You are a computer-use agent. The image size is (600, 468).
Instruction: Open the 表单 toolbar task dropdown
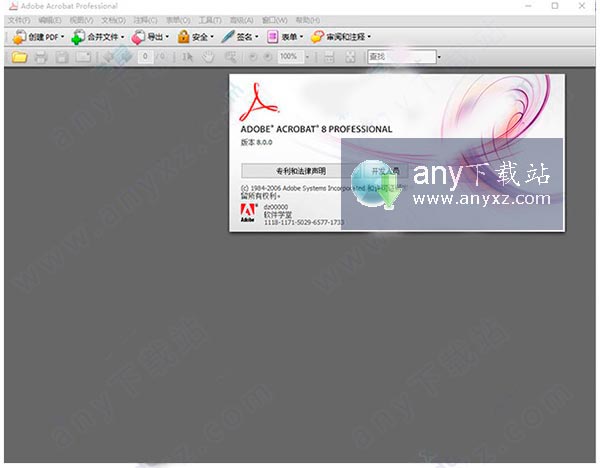pyautogui.click(x=285, y=37)
